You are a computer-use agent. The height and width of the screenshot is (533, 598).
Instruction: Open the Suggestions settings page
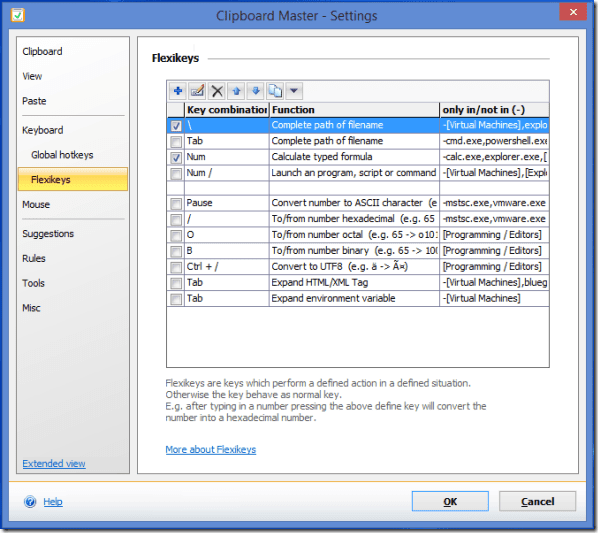tap(48, 234)
